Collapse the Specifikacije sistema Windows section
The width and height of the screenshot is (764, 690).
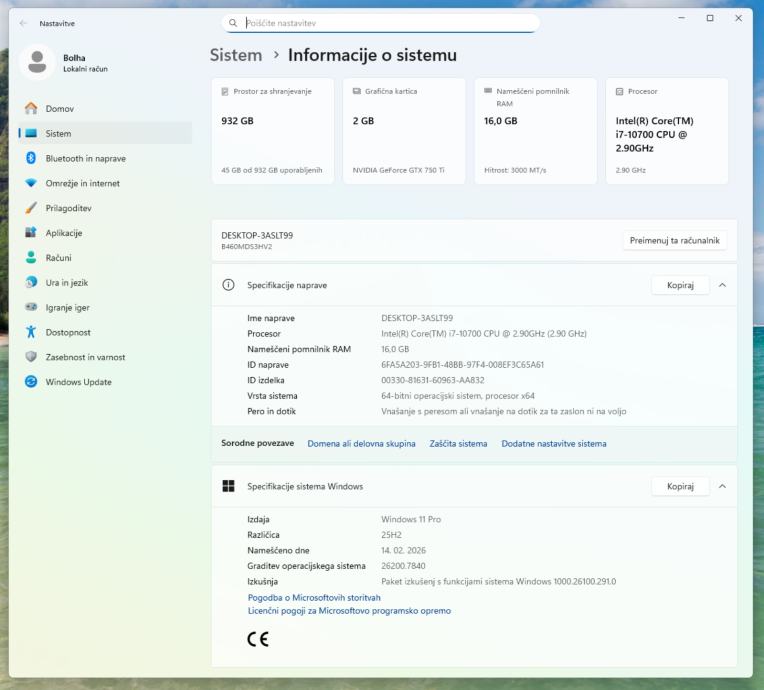coord(722,486)
